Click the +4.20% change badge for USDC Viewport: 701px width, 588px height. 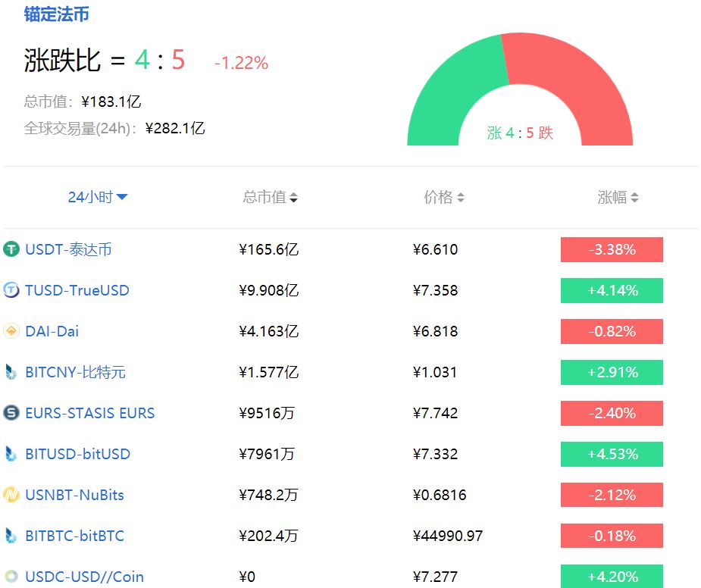(x=612, y=577)
